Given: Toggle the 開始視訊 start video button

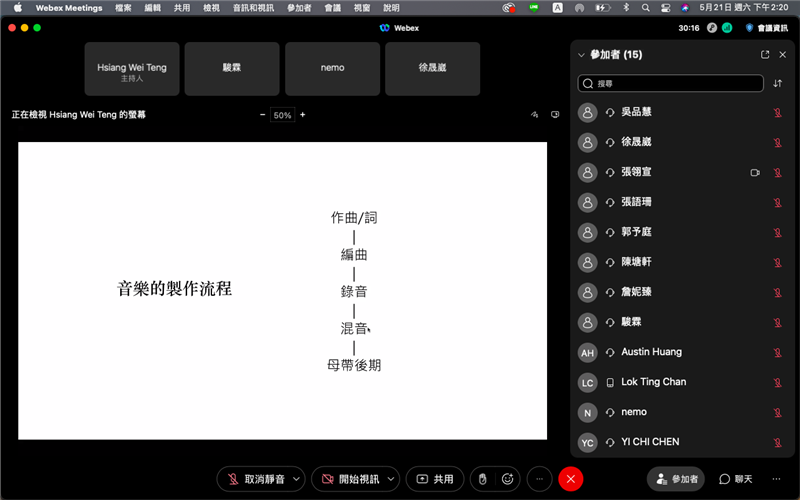Looking at the screenshot, I should [x=348, y=479].
